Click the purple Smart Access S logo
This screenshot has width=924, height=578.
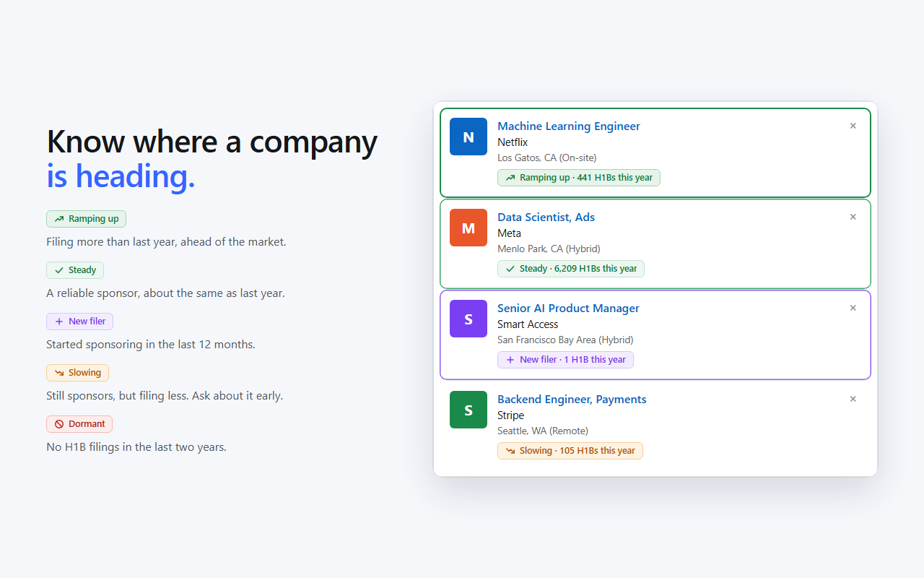click(468, 319)
